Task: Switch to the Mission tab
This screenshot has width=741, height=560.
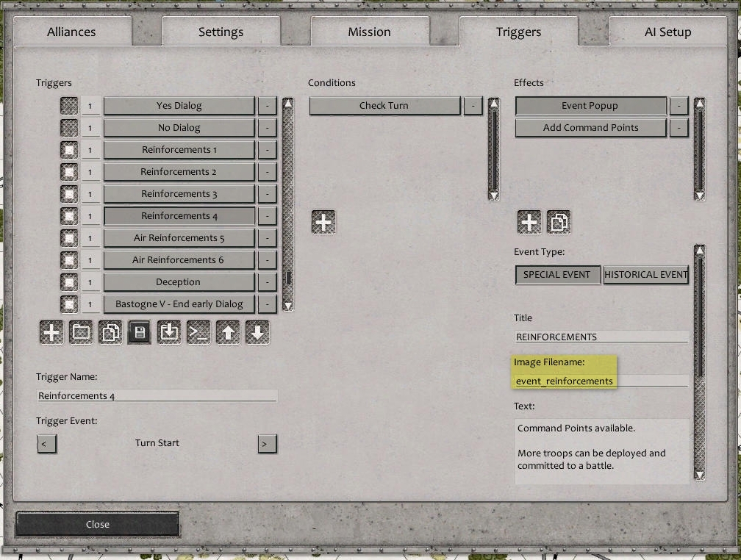Action: (x=370, y=32)
